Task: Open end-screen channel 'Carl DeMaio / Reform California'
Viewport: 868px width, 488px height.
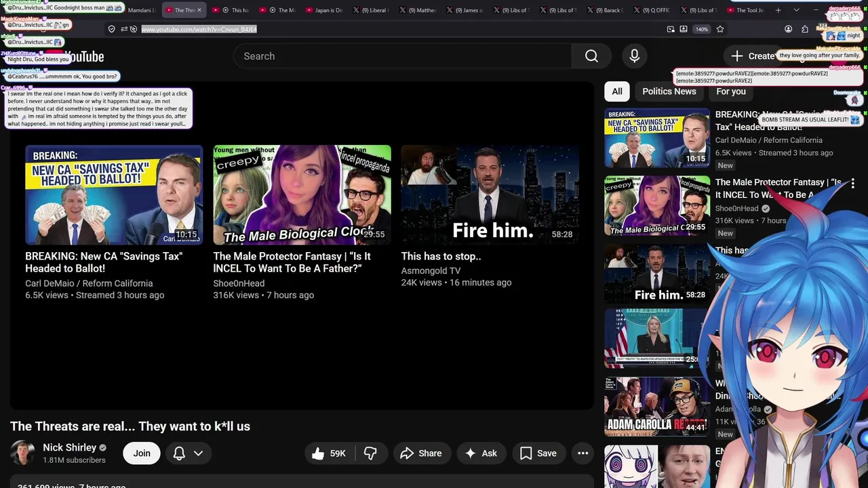Action: tap(89, 283)
